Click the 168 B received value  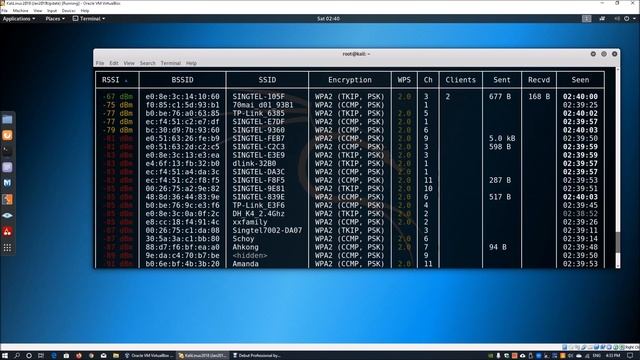[x=539, y=97]
